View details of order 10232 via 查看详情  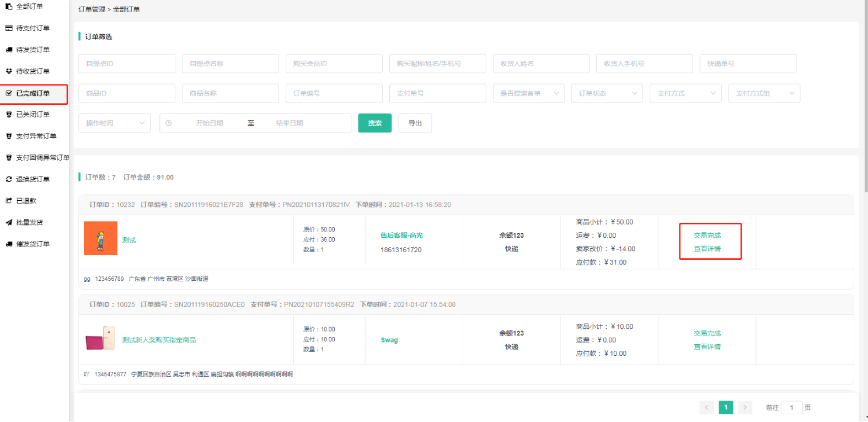(x=707, y=249)
